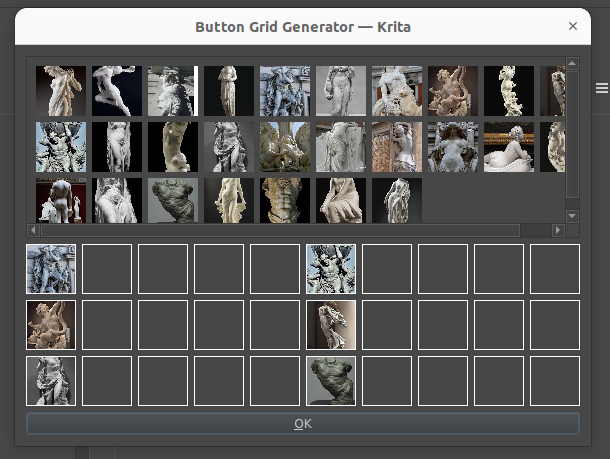Click the grid button showing grayscale draped figure
This screenshot has width=610, height=459.
tap(51, 381)
